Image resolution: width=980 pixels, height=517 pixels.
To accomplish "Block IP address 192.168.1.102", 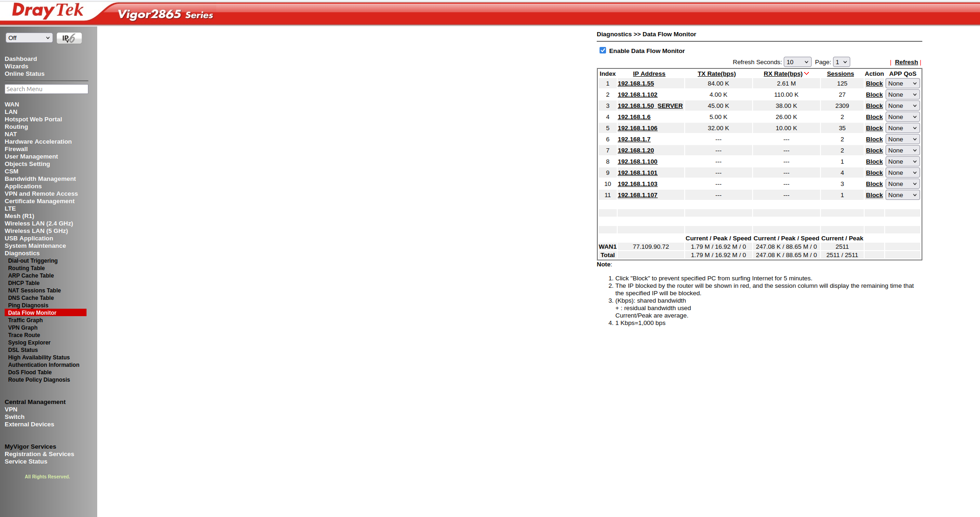I will [874, 95].
